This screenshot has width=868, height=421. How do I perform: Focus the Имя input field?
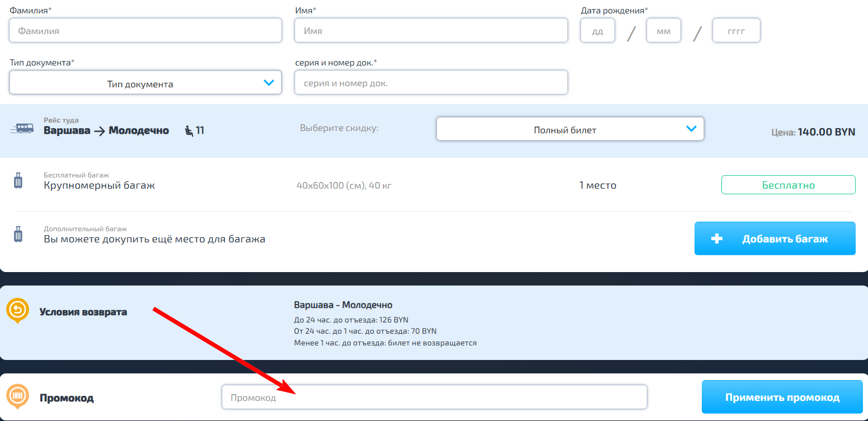point(430,31)
